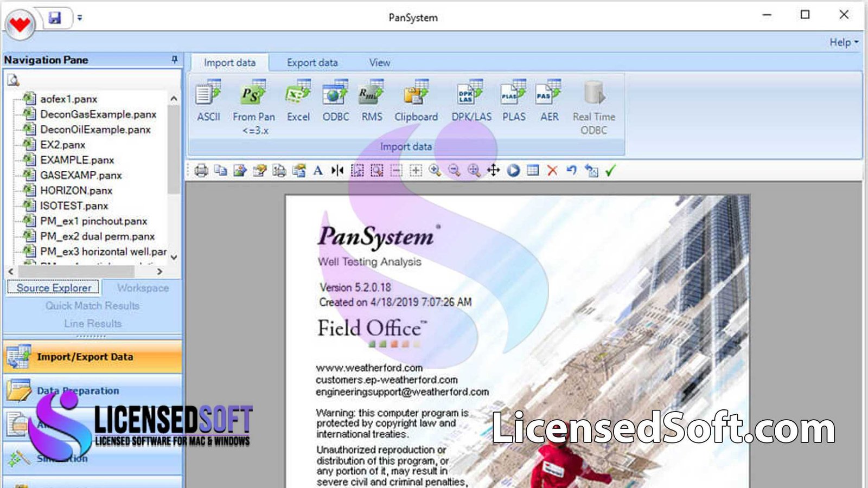The height and width of the screenshot is (488, 868).
Task: Select the ODBC import icon
Action: (335, 101)
